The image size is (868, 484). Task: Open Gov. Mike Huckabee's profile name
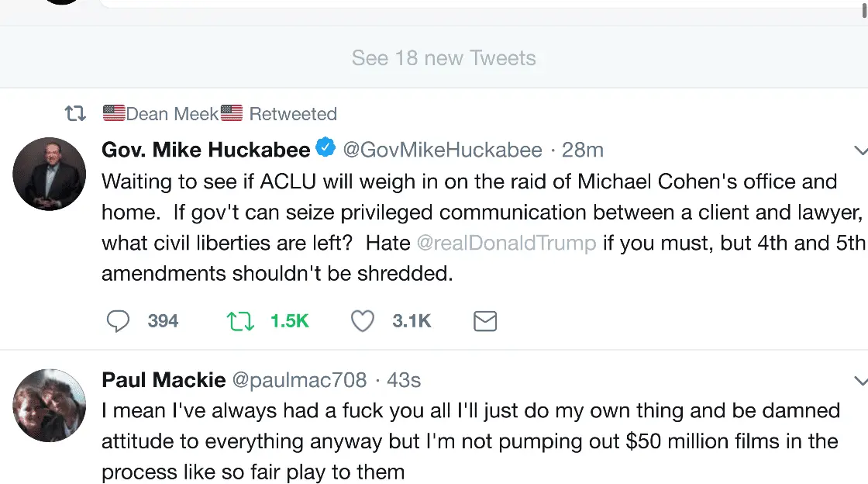[x=205, y=150]
